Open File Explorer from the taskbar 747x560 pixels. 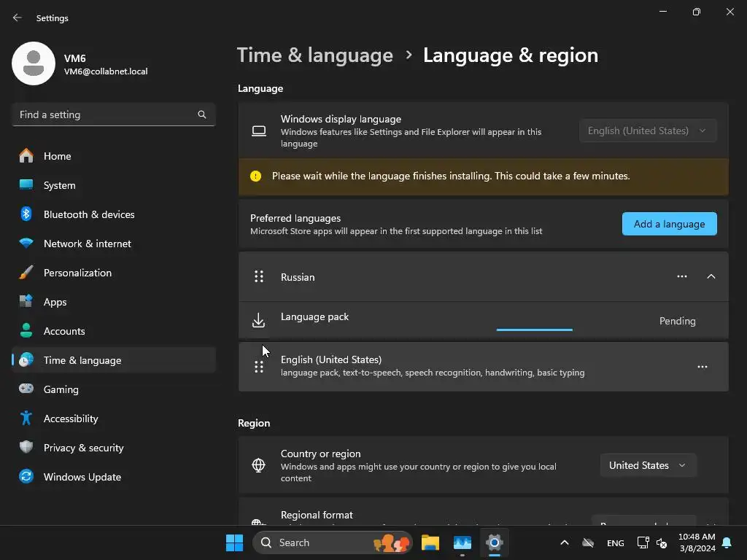430,542
